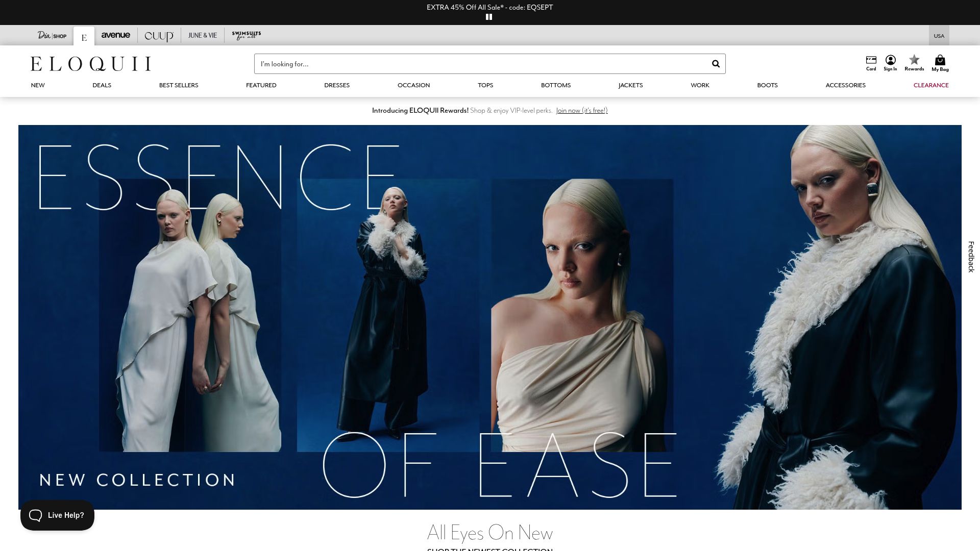This screenshot has height=551, width=980.
Task: Open the BOOTS menu
Action: click(767, 85)
